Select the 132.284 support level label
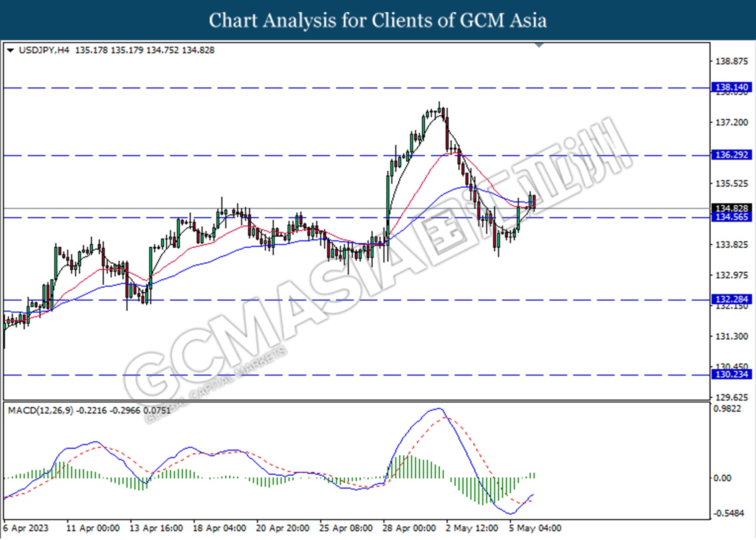Image resolution: width=756 pixels, height=540 pixels. pyautogui.click(x=731, y=299)
